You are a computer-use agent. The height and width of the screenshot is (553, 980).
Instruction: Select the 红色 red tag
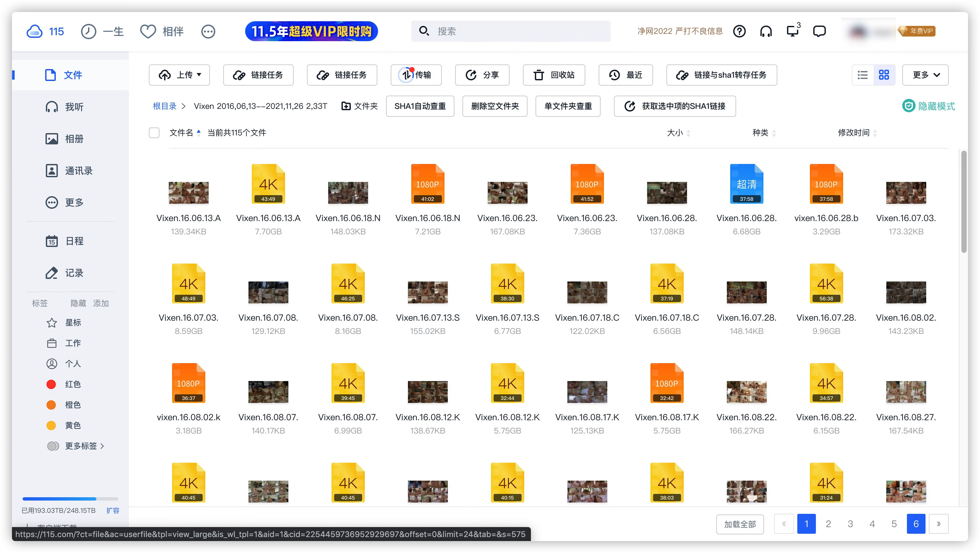point(64,384)
